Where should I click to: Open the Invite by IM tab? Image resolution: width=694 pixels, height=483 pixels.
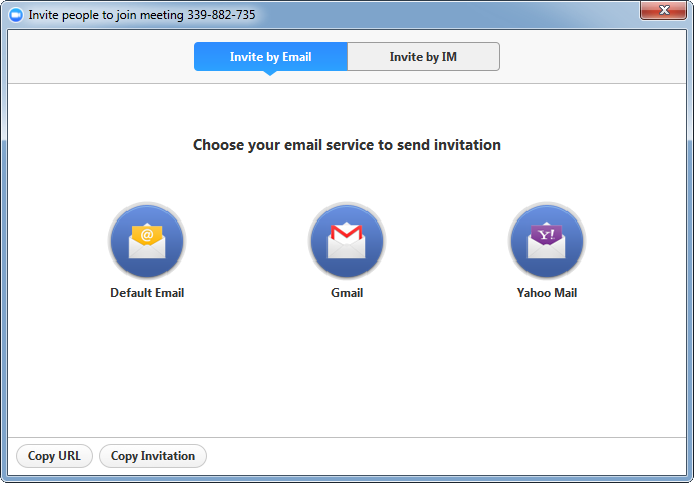[x=424, y=57]
